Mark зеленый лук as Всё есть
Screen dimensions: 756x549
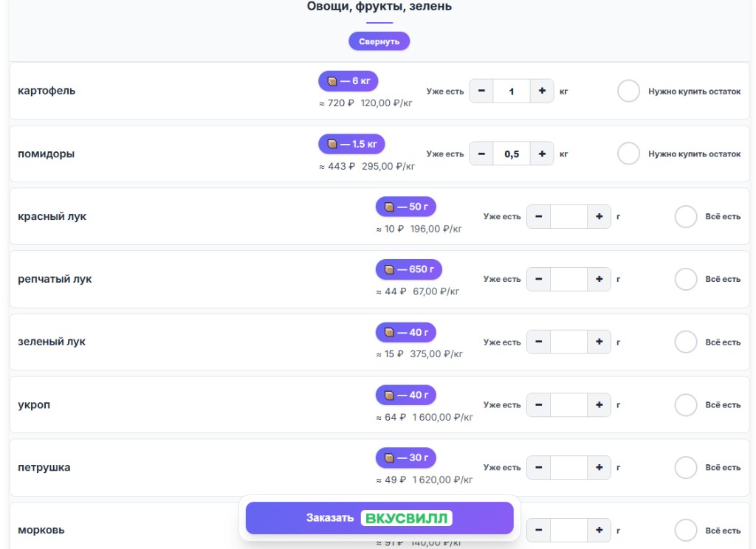(686, 342)
